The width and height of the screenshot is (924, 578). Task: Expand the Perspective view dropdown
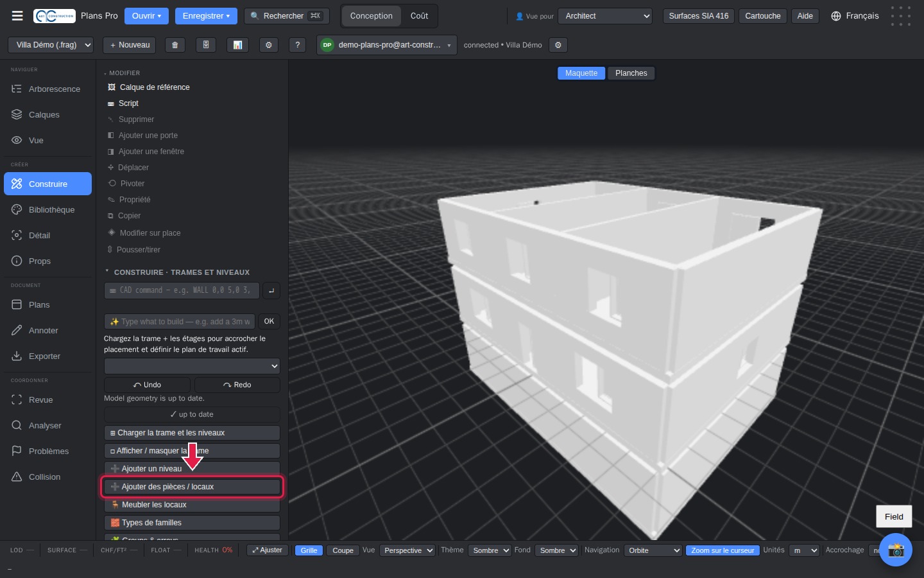[x=408, y=550]
